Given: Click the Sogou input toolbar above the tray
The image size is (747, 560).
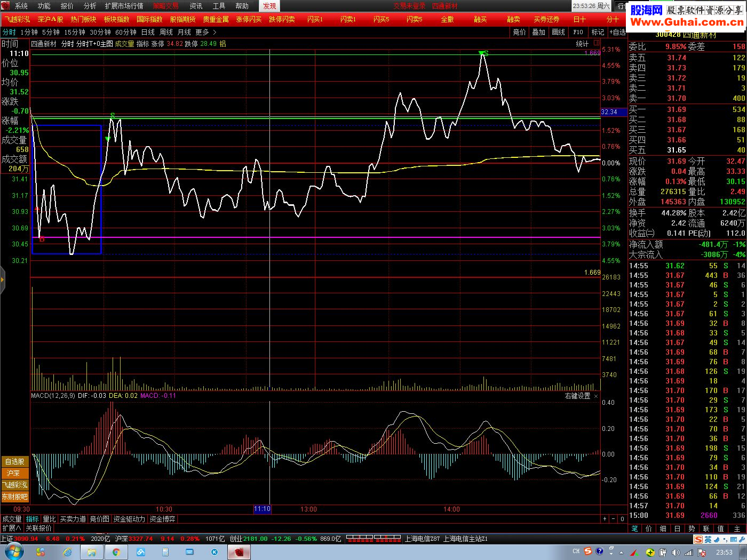Looking at the screenshot, I should [719, 539].
